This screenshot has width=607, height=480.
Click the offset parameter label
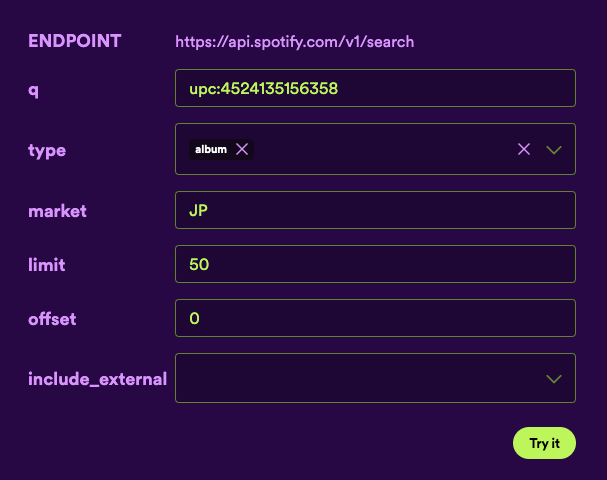click(52, 318)
